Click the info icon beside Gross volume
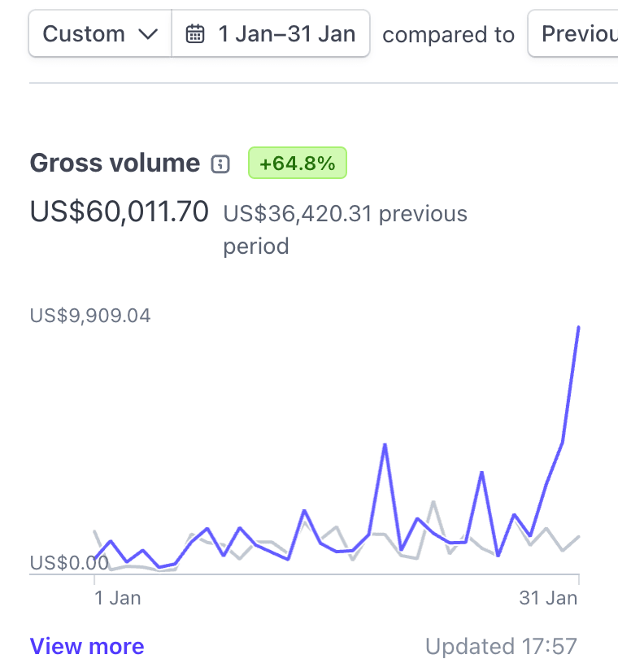 [x=220, y=164]
